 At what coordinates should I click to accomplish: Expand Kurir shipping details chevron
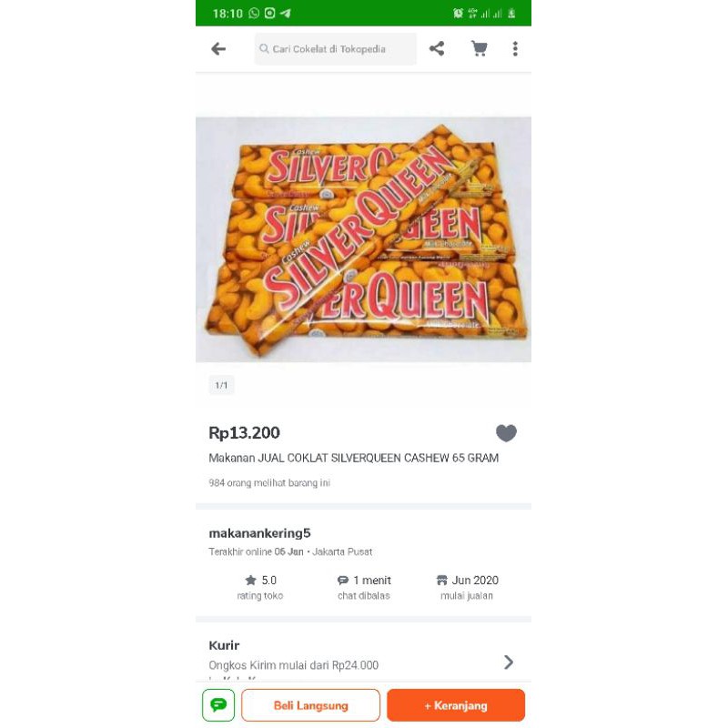tap(509, 662)
